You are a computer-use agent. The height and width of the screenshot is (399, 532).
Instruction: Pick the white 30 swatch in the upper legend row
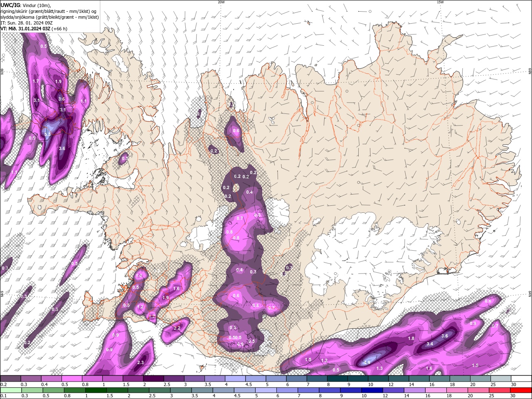click(x=521, y=379)
